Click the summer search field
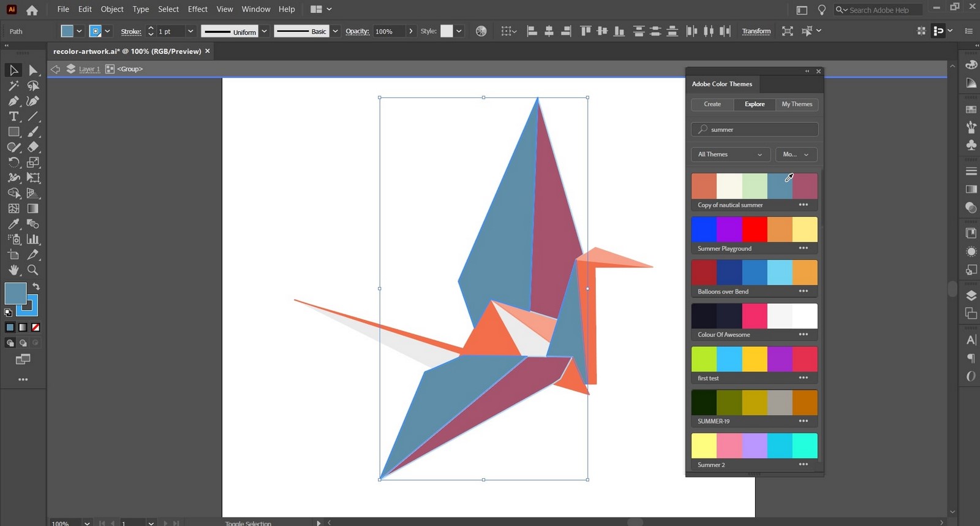 [755, 129]
